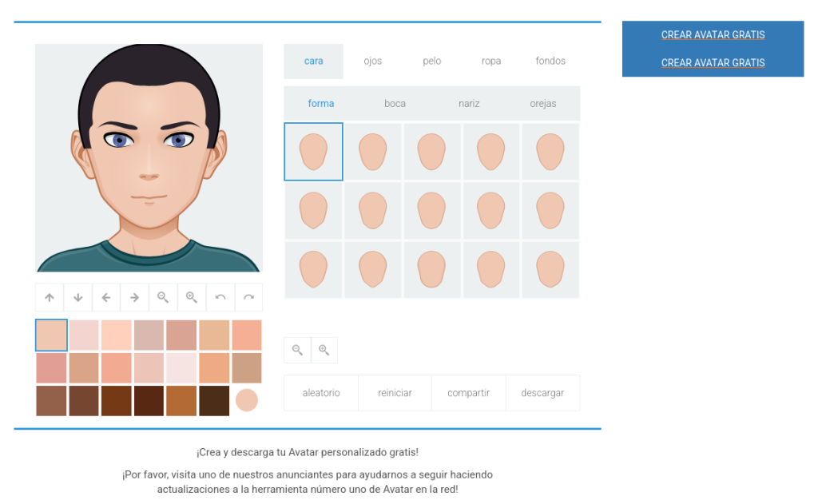Click the descargar button
The width and height of the screenshot is (818, 504).
click(x=542, y=393)
